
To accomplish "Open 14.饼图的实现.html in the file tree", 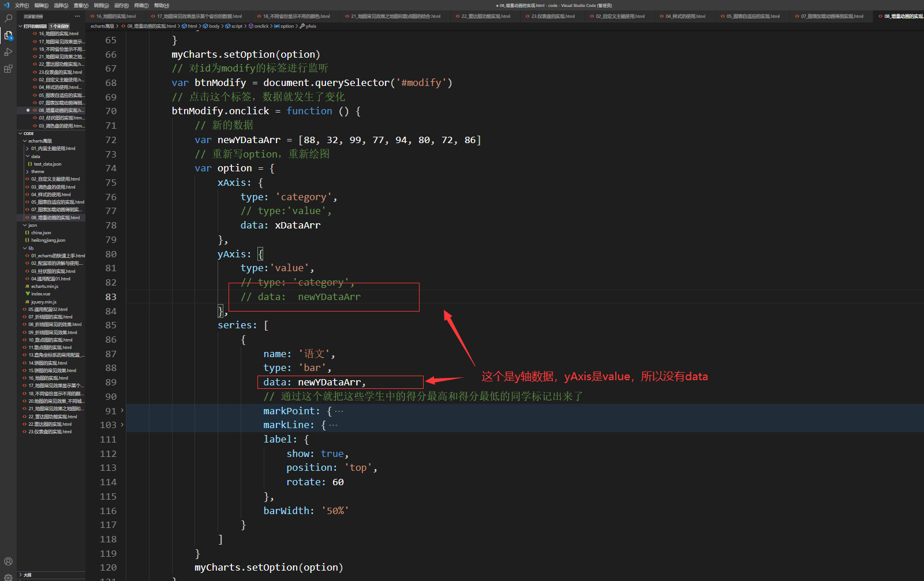I will point(48,363).
